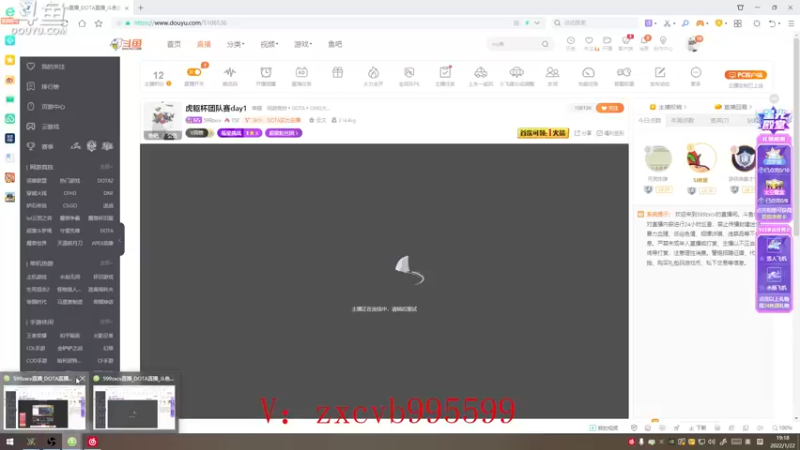
Task: Open the browser scissors screenshot tool
Action: [667, 23]
